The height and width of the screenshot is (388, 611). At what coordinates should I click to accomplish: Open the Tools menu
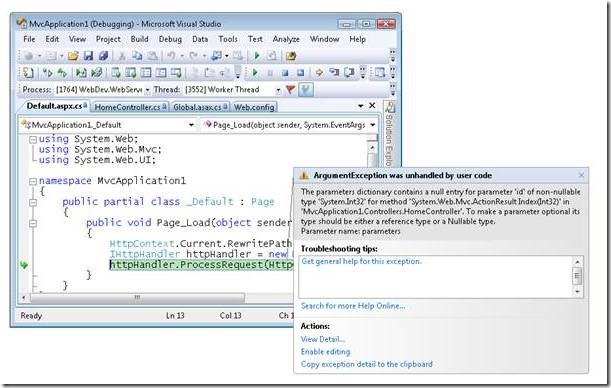point(228,39)
